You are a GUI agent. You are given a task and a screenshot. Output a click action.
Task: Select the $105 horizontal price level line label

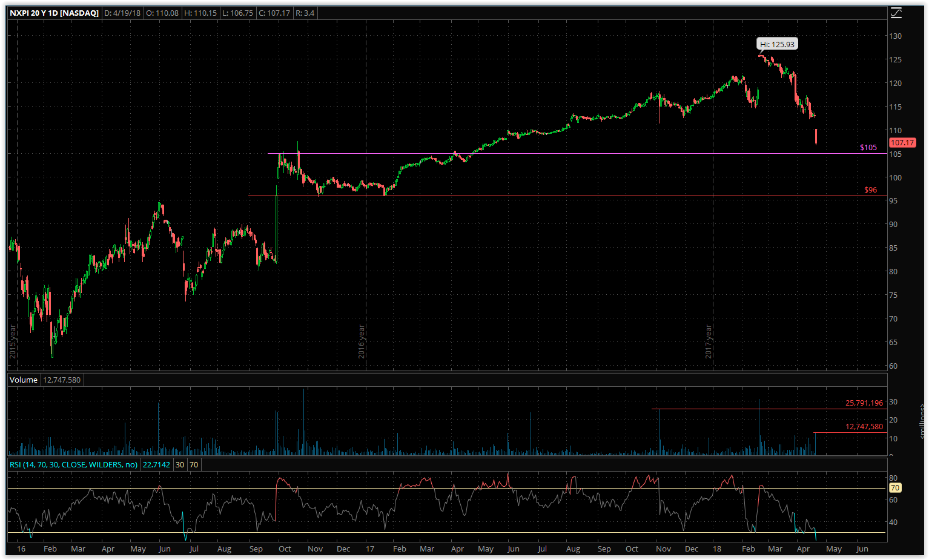coord(868,147)
